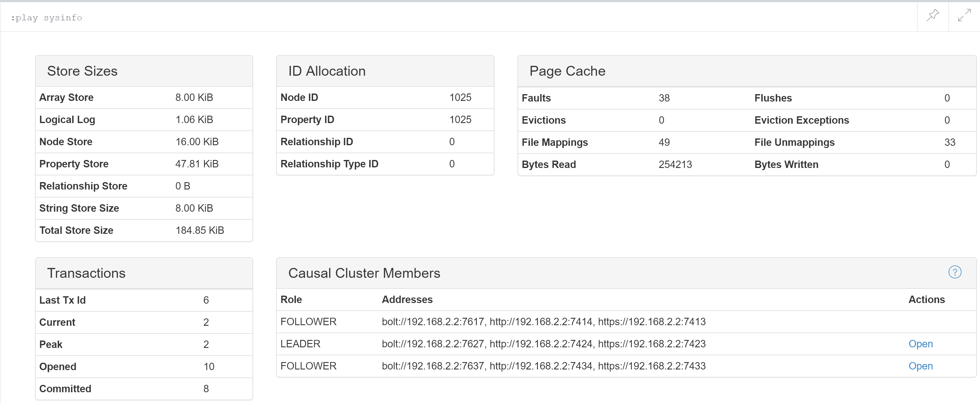Click the Committed value 8
The image size is (980, 403).
(206, 389)
